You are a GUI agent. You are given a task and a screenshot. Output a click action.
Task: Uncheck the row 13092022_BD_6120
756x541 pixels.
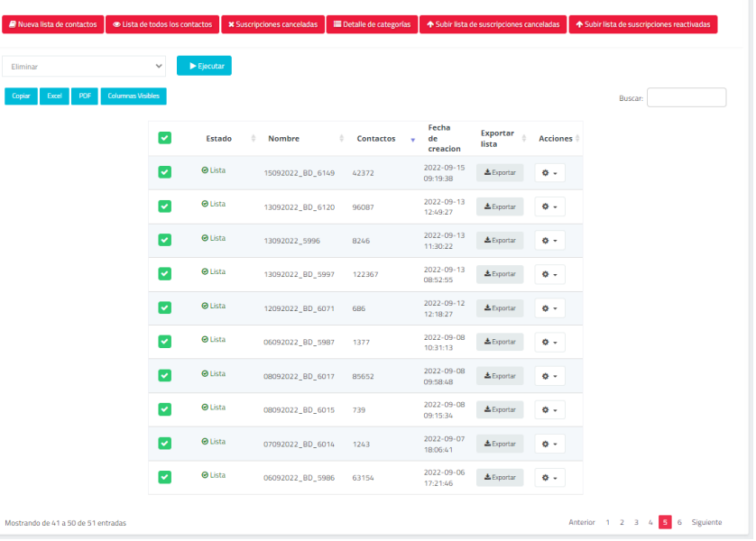pyautogui.click(x=165, y=206)
